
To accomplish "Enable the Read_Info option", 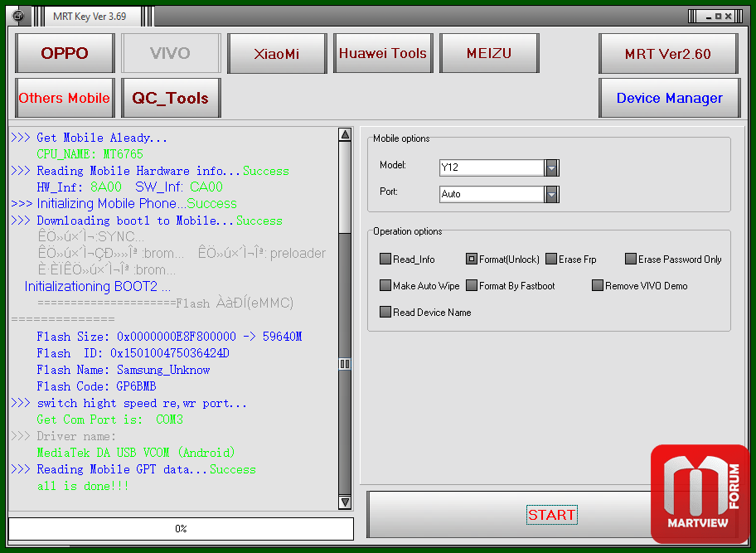I will click(385, 260).
